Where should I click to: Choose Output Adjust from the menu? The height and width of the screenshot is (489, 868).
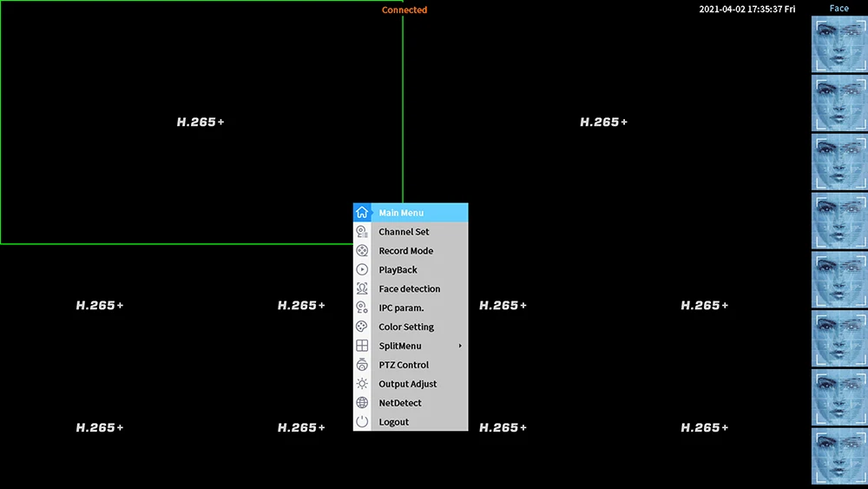click(x=411, y=384)
